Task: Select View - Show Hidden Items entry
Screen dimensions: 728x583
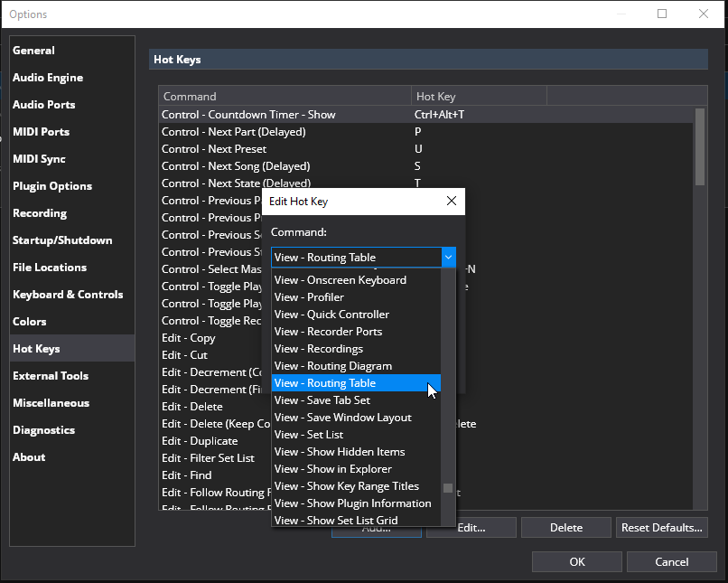Action: (x=340, y=452)
